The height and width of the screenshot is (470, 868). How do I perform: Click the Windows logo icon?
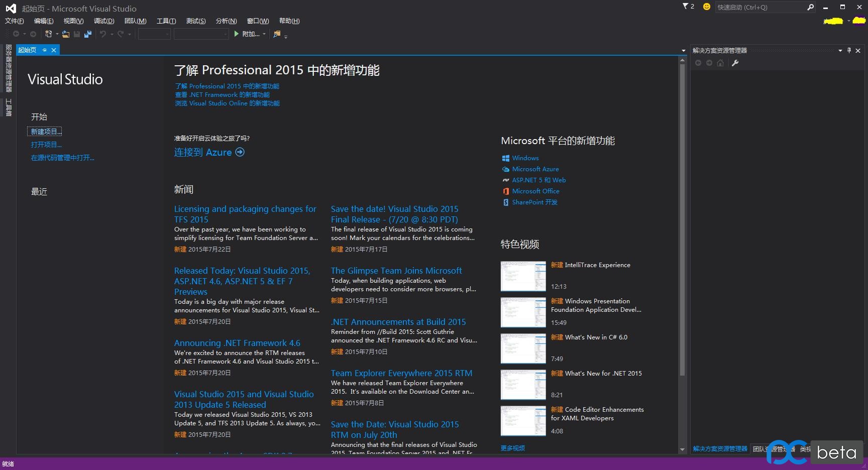pyautogui.click(x=506, y=158)
